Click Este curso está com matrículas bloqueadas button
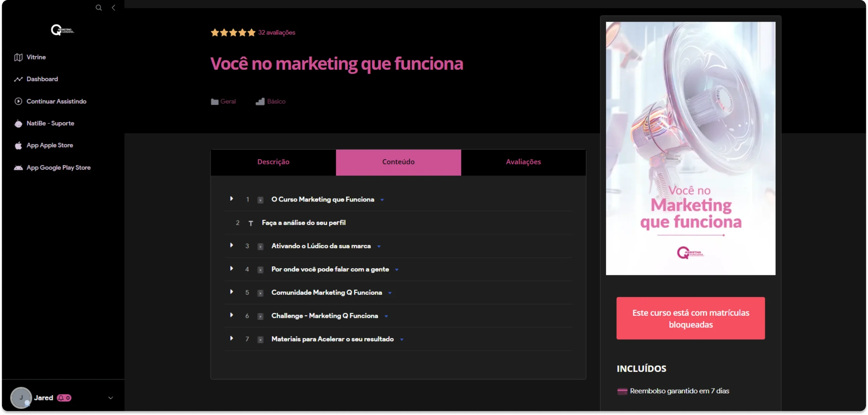Image resolution: width=868 pixels, height=415 pixels. click(691, 318)
